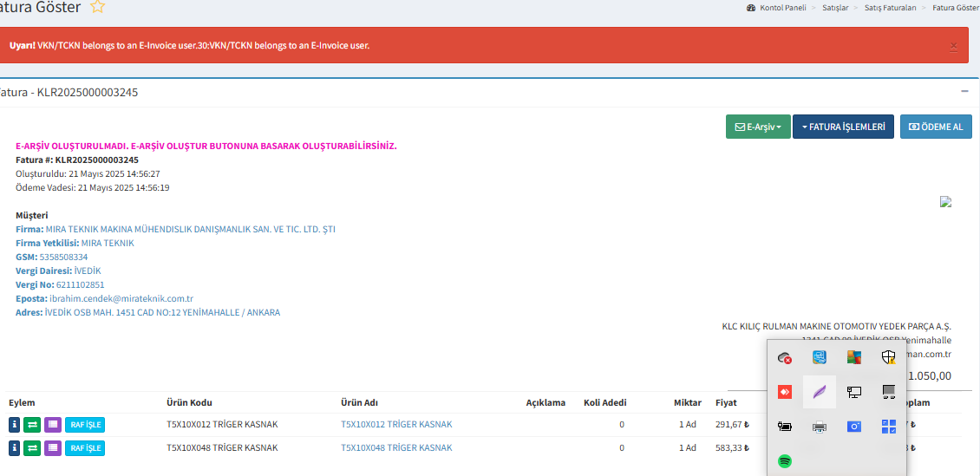Open the E-Arşiv dropdown
980x476 pixels.
[x=758, y=127]
